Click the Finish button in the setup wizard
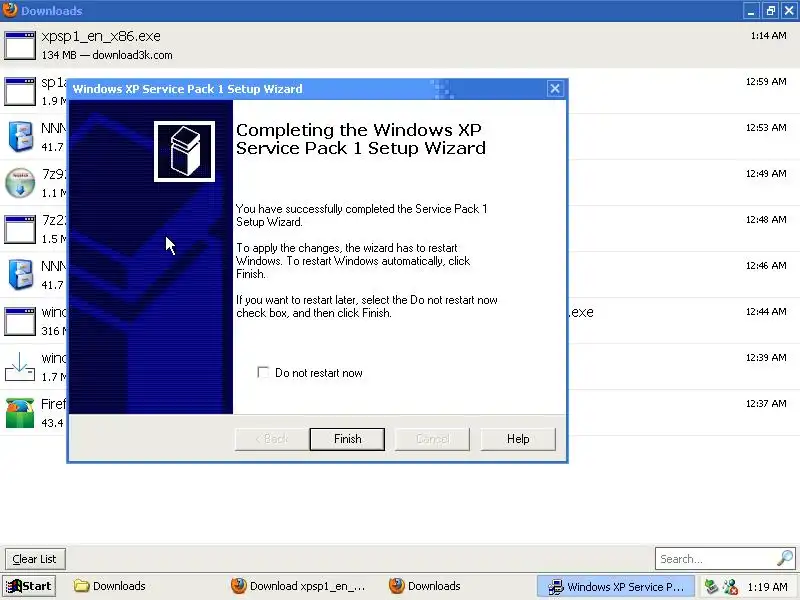 click(x=347, y=439)
